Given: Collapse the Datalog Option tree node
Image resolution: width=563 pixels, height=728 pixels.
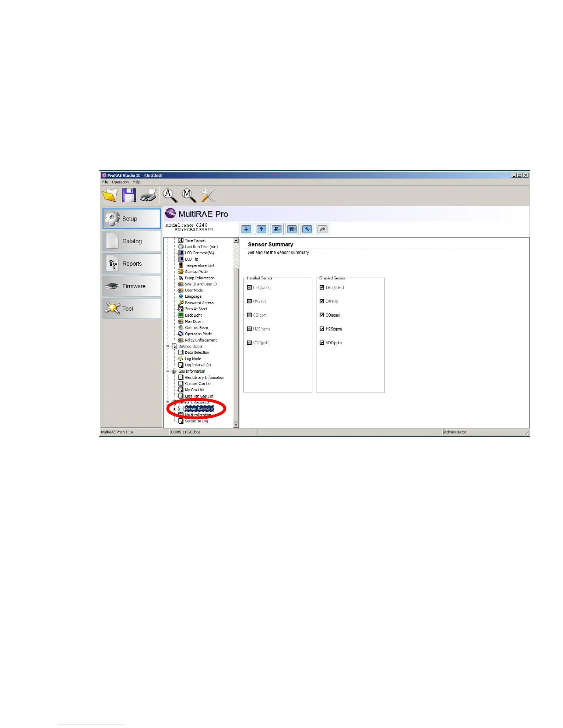Looking at the screenshot, I should click(168, 347).
